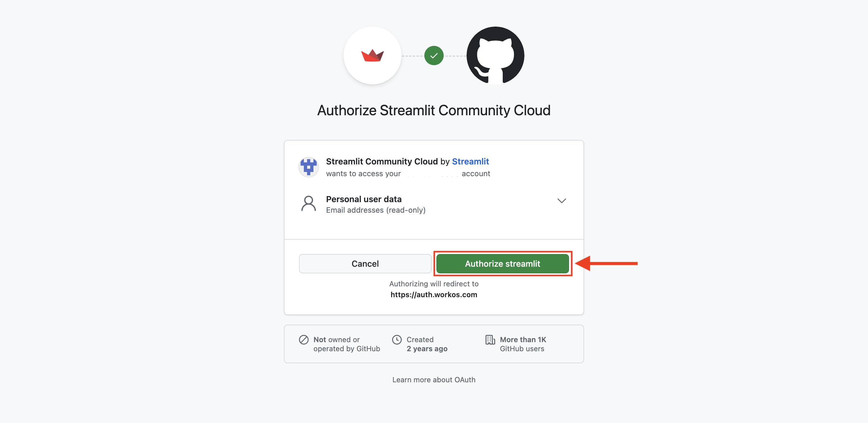Click the Created 2 years ago clock icon
868x423 pixels.
coord(397,340)
